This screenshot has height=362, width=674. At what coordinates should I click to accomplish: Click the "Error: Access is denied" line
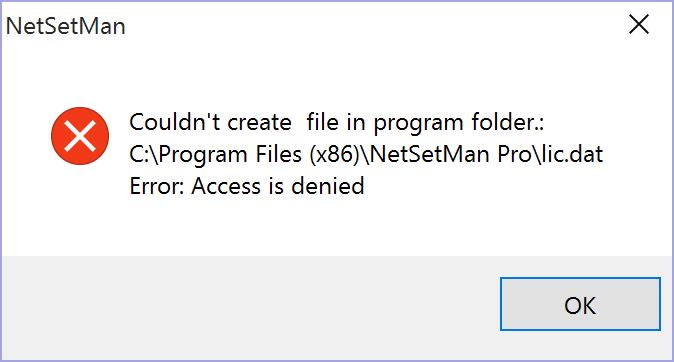pos(247,186)
